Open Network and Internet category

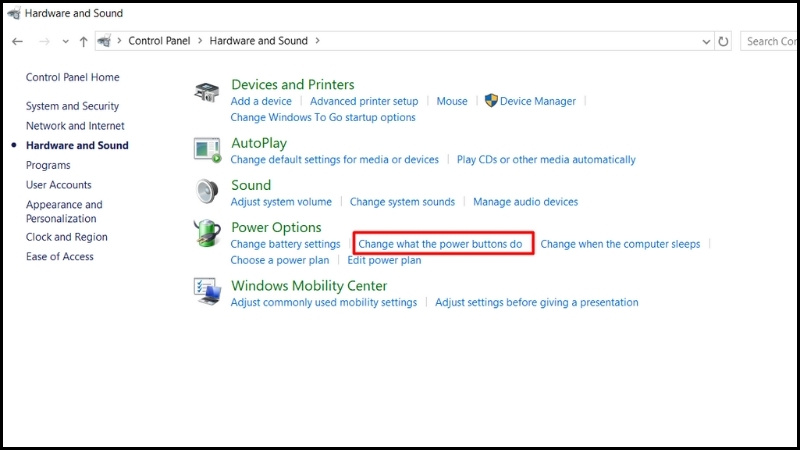(75, 126)
